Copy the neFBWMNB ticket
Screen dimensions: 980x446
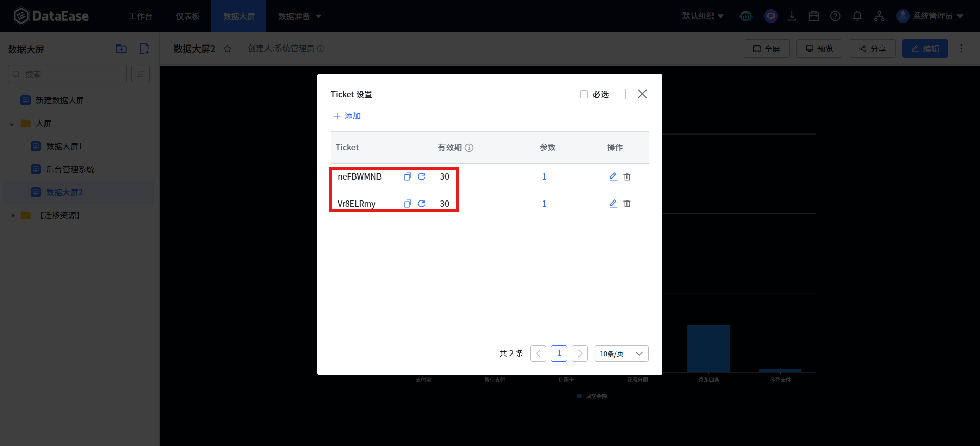(407, 176)
